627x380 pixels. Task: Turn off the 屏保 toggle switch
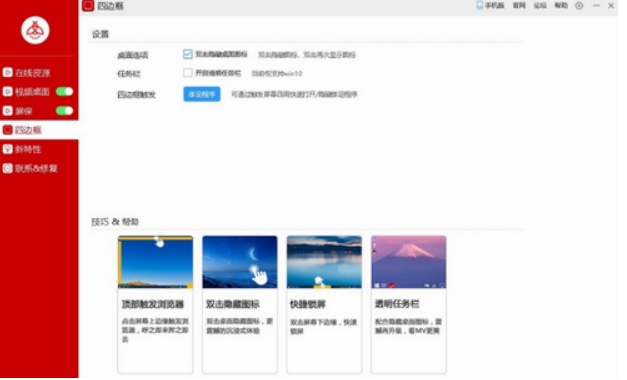click(x=64, y=111)
